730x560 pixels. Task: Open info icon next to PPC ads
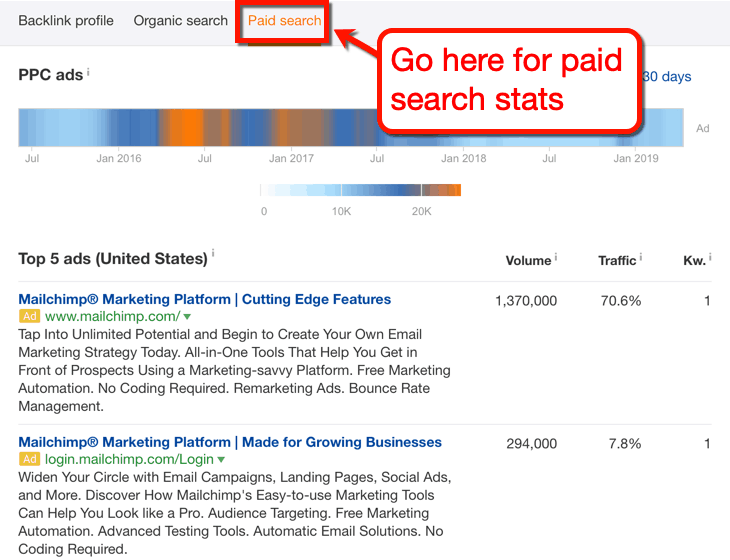pyautogui.click(x=88, y=72)
